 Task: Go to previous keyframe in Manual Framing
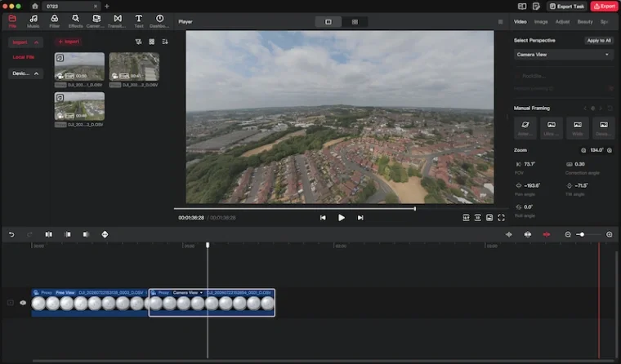pyautogui.click(x=585, y=108)
